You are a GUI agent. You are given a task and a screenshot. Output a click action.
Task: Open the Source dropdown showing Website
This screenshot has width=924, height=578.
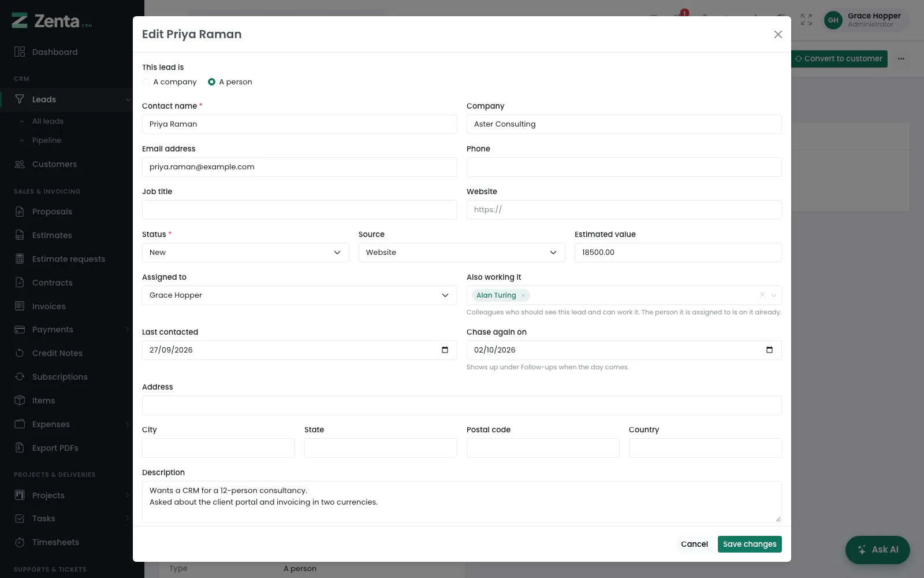[x=461, y=253]
